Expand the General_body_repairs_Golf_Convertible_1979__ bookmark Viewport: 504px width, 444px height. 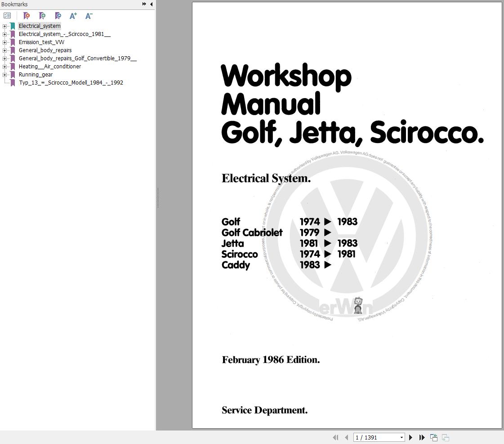click(x=4, y=58)
